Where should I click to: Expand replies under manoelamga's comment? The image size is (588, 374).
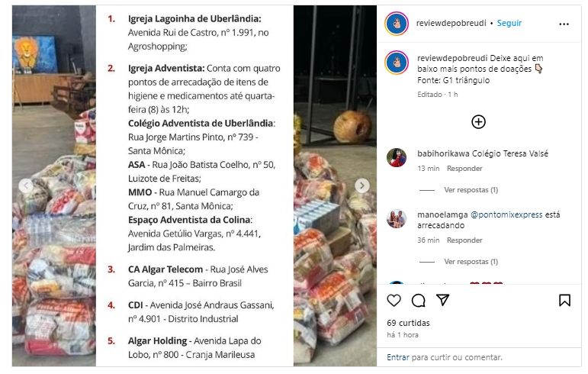471,262
